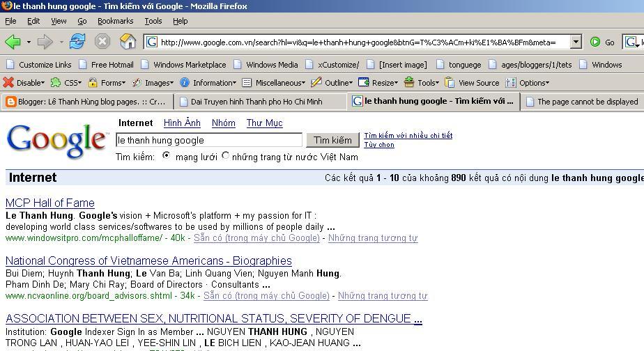Click the Google logo image
This screenshot has width=644, height=351.
56,141
